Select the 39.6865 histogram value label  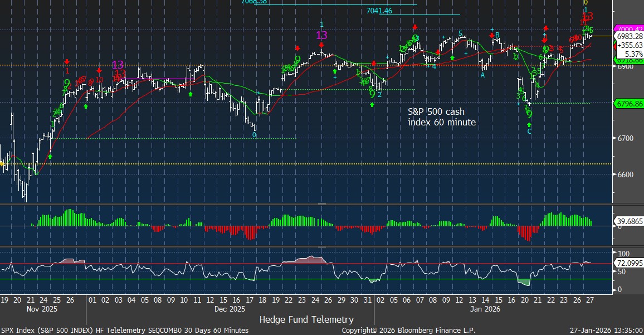(x=630, y=221)
